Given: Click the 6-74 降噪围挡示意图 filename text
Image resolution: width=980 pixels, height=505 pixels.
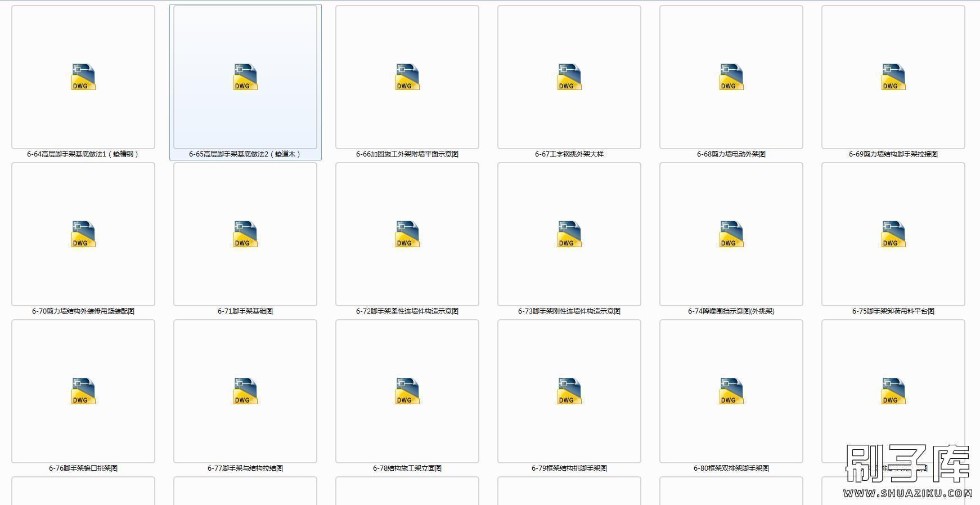Looking at the screenshot, I should click(731, 311).
